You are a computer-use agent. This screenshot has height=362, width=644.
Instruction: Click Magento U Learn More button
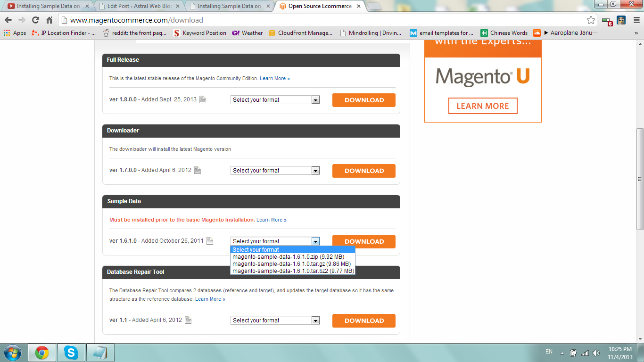(x=483, y=106)
